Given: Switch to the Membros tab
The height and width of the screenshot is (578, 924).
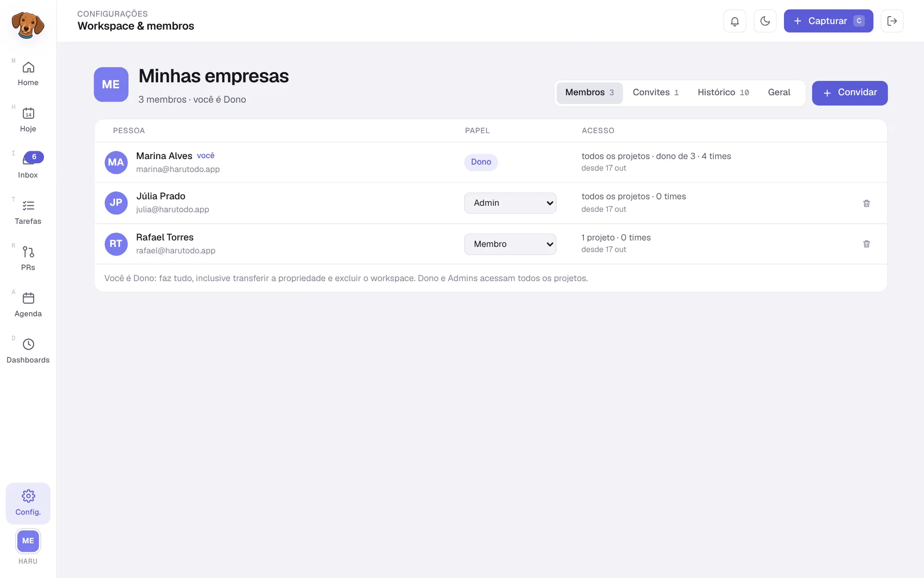Looking at the screenshot, I should coord(590,92).
